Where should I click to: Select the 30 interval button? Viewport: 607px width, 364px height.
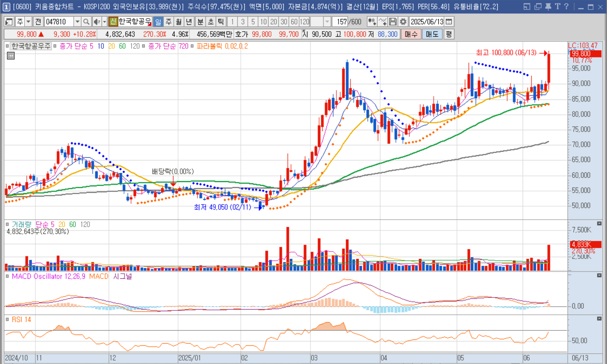pyautogui.click(x=284, y=22)
